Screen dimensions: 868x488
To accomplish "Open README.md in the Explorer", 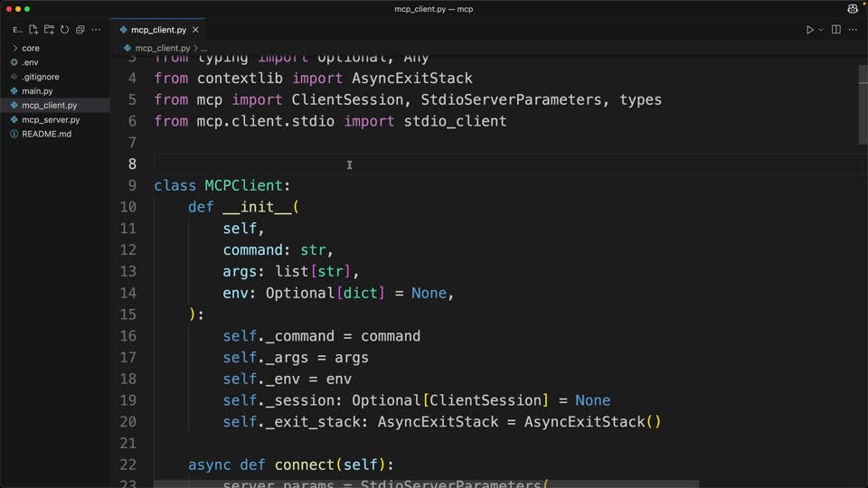I will pyautogui.click(x=55, y=134).
